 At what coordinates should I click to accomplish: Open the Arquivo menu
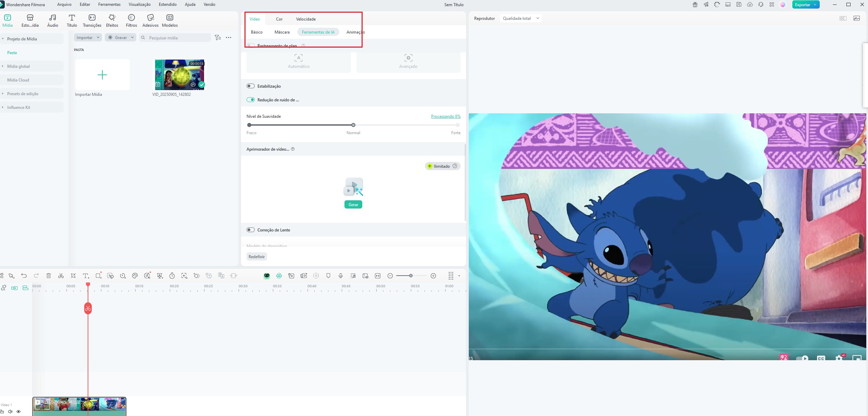tap(64, 4)
